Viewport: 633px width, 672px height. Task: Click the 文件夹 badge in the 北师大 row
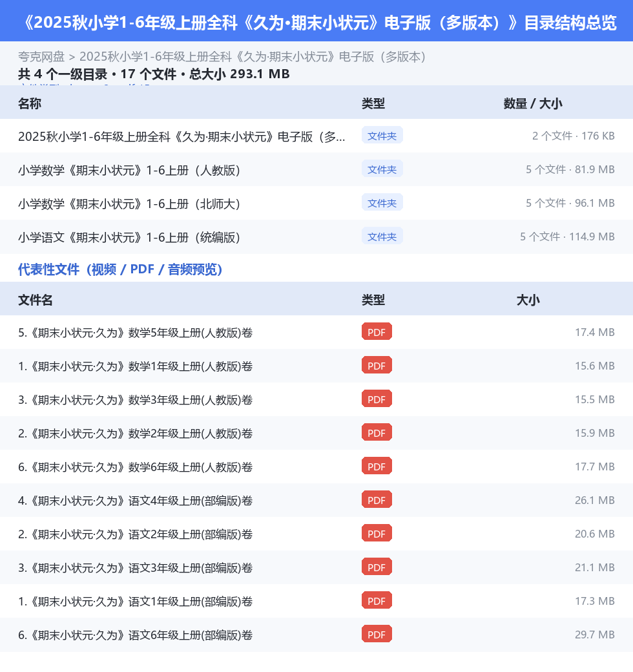(382, 202)
